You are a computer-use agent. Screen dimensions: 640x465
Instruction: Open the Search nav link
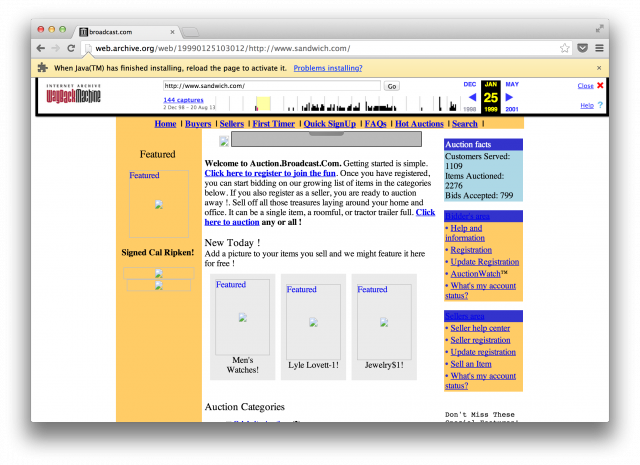click(464, 124)
